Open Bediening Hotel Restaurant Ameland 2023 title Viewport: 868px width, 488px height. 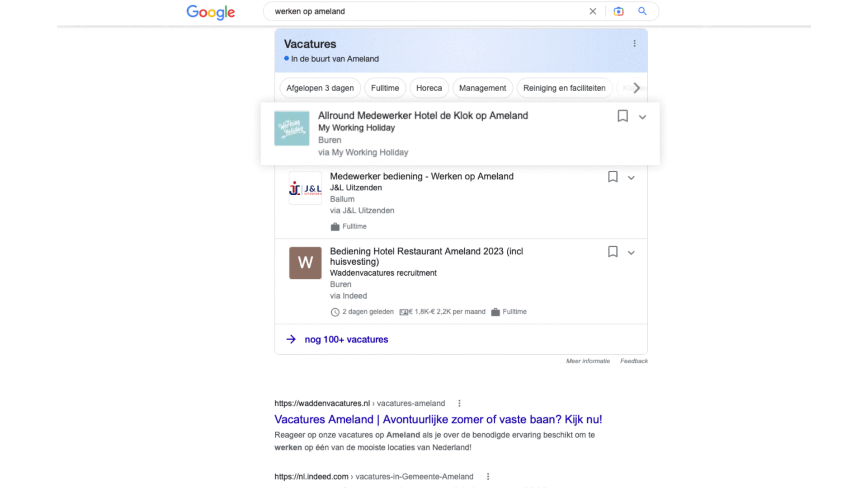click(x=426, y=256)
